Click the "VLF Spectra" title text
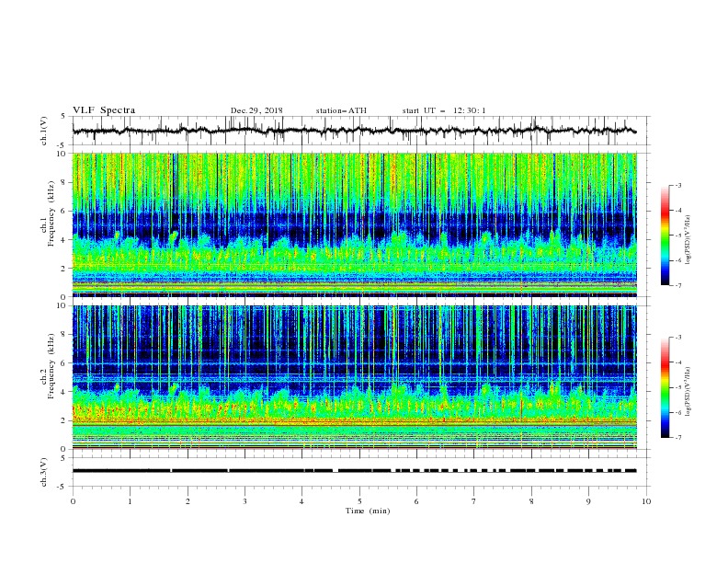This screenshot has width=728, height=563. tap(104, 110)
